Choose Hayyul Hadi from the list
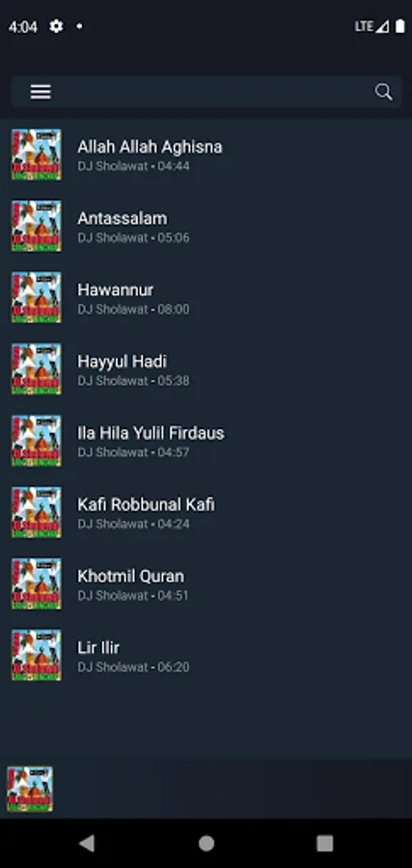Viewport: 412px width, 868px height. pyautogui.click(x=206, y=368)
